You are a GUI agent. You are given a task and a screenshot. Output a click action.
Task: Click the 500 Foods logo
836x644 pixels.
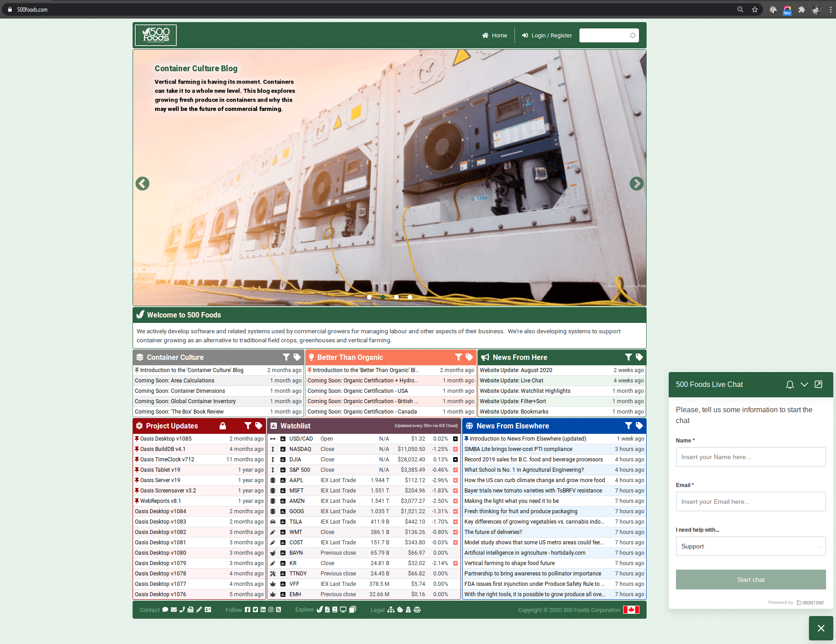coord(156,35)
